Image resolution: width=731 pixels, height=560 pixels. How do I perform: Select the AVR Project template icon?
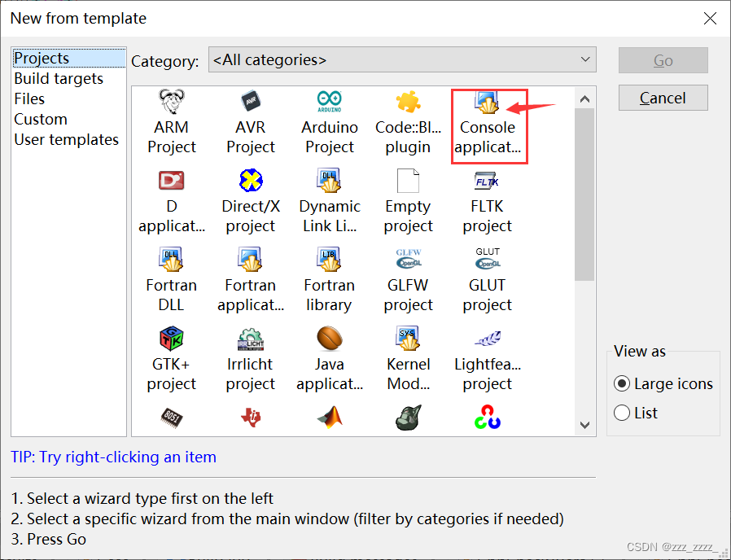[251, 101]
